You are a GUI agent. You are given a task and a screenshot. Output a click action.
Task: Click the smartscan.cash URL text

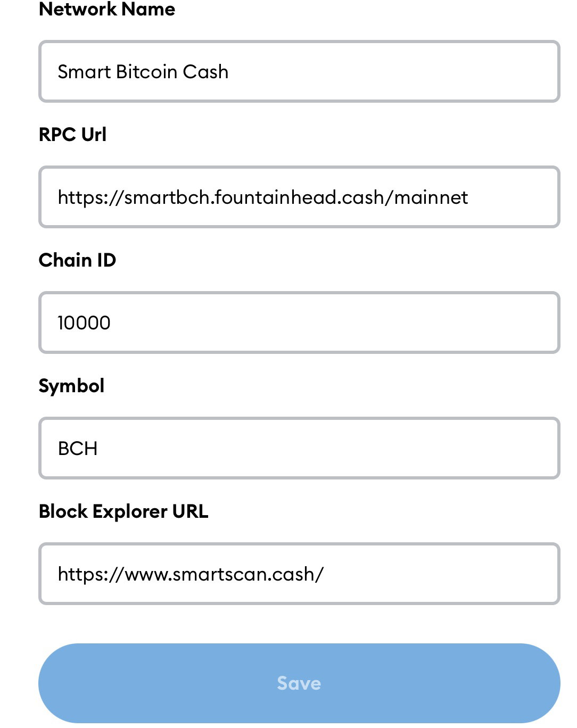[x=191, y=574]
